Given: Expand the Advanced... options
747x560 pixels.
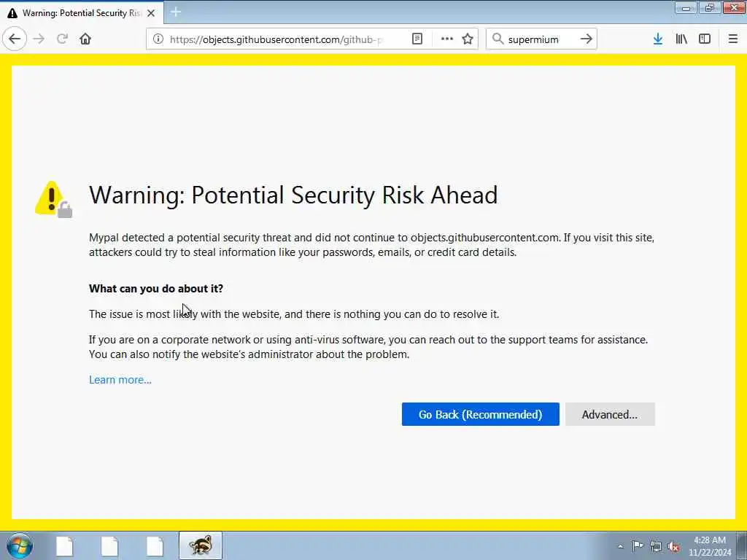Looking at the screenshot, I should [x=610, y=414].
